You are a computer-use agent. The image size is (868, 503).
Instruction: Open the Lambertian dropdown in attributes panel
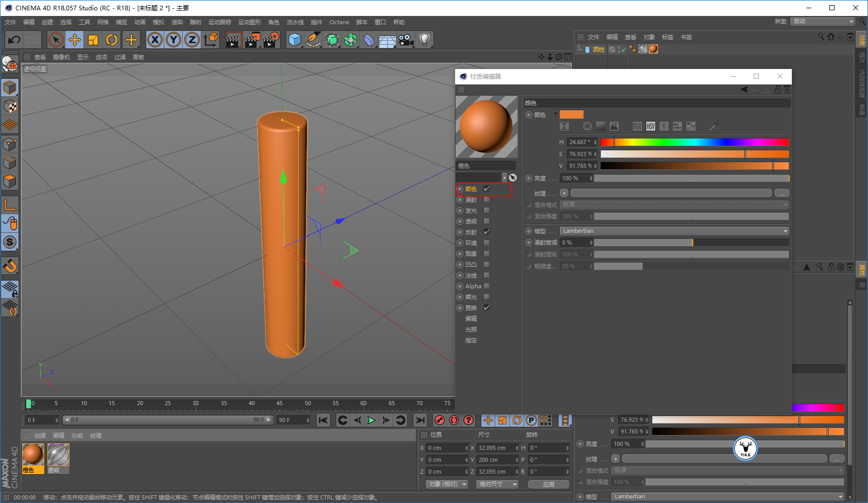coord(728,496)
